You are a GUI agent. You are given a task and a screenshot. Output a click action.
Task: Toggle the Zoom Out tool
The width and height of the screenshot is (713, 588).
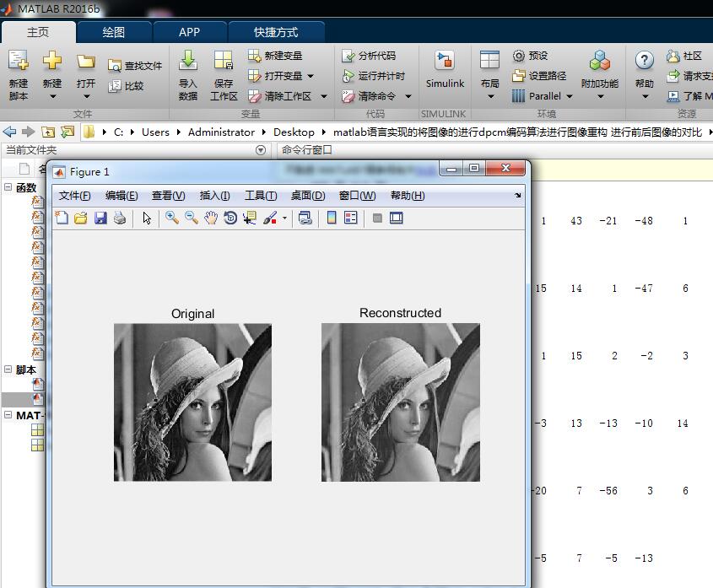[192, 218]
